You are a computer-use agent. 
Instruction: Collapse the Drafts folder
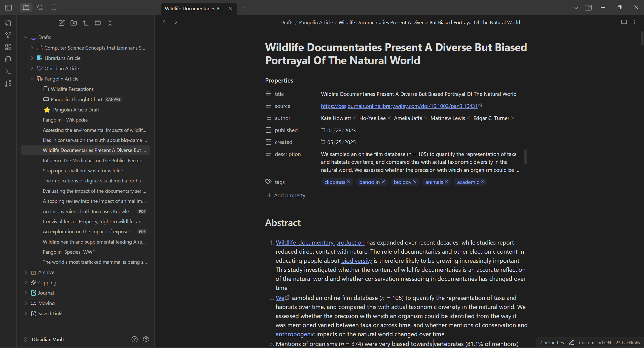(x=26, y=37)
